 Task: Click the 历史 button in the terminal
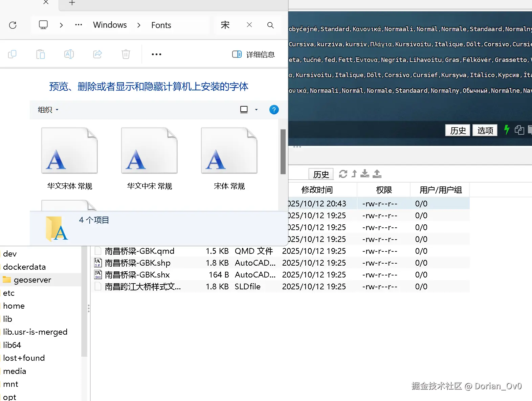tap(458, 130)
